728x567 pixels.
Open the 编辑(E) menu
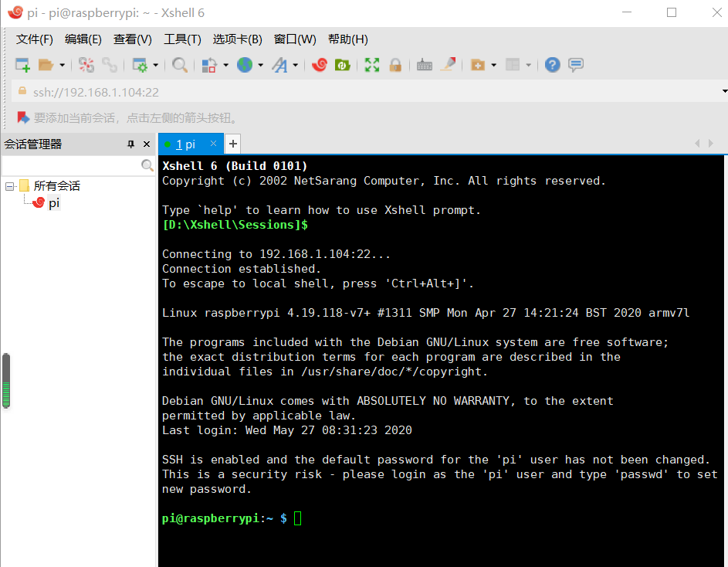click(83, 39)
